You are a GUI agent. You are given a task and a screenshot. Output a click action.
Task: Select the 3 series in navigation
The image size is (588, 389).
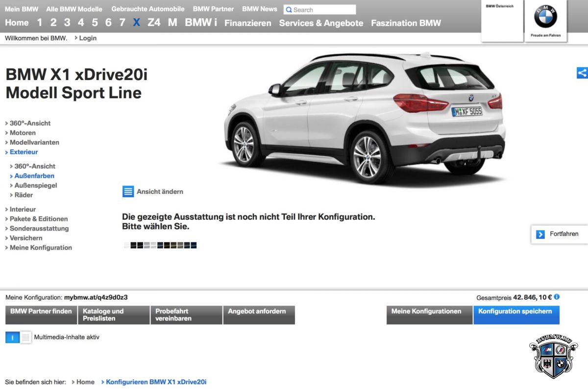tap(67, 23)
